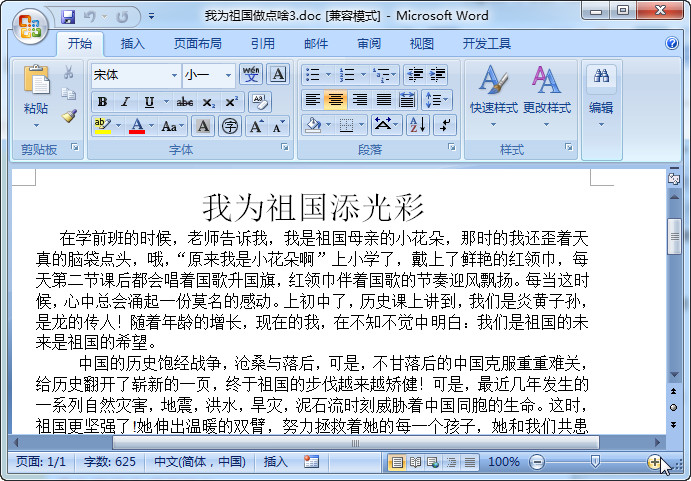This screenshot has width=691, height=481.
Task: Sort text A to Z
Action: coord(417,125)
